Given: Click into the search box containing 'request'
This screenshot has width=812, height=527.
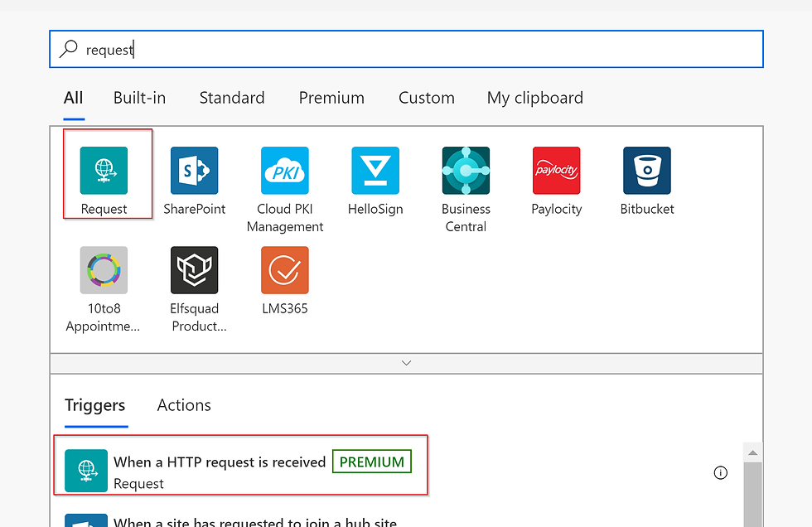Looking at the screenshot, I should tap(407, 49).
